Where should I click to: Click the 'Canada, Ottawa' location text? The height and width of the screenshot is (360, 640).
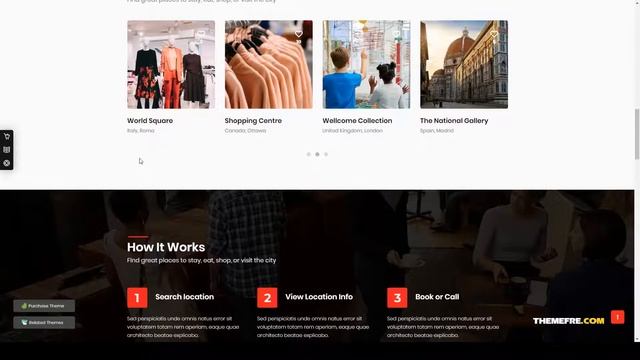point(245,131)
